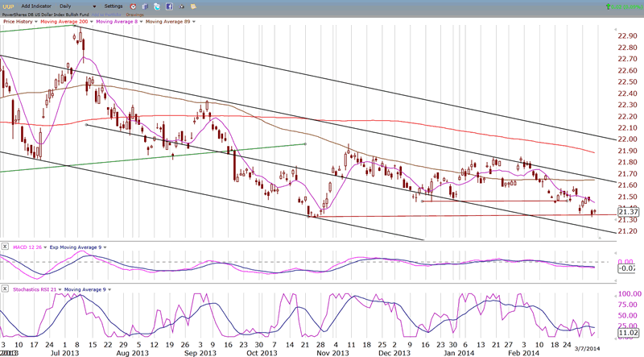Close the MACD indicator pane
This screenshot has height=357, width=644.
point(4,245)
